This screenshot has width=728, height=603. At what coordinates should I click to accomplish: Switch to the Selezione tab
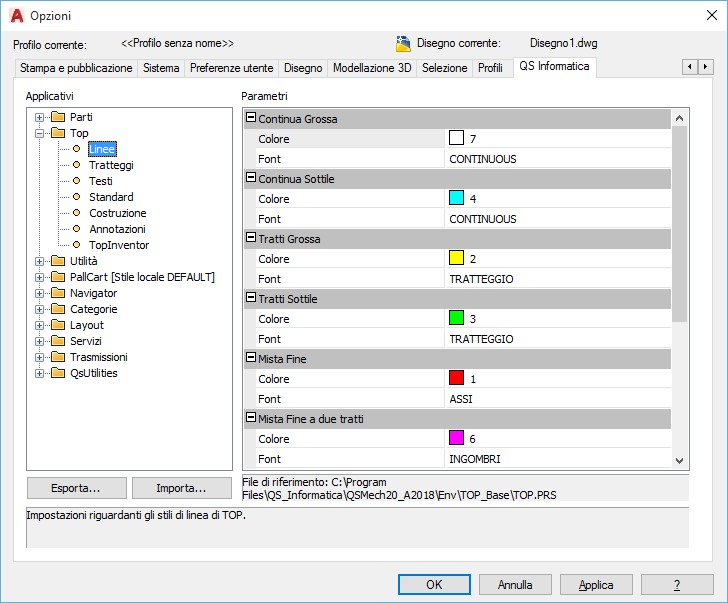[444, 68]
